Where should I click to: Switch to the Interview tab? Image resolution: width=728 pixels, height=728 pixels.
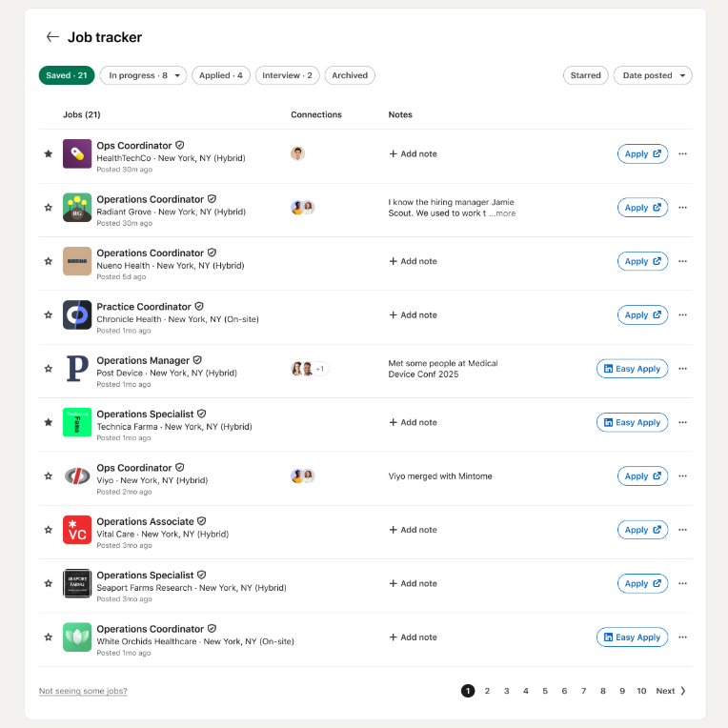click(x=287, y=75)
